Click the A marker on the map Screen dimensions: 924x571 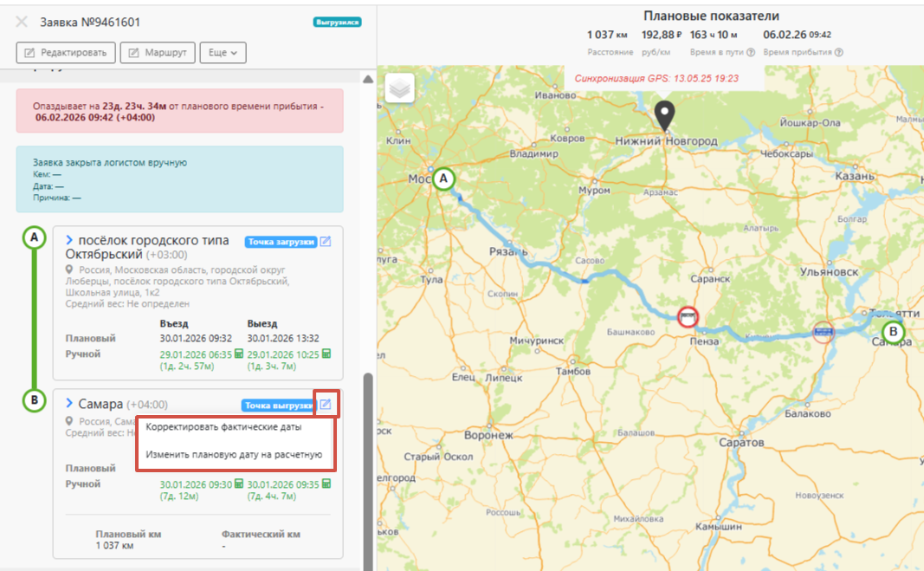pos(443,178)
